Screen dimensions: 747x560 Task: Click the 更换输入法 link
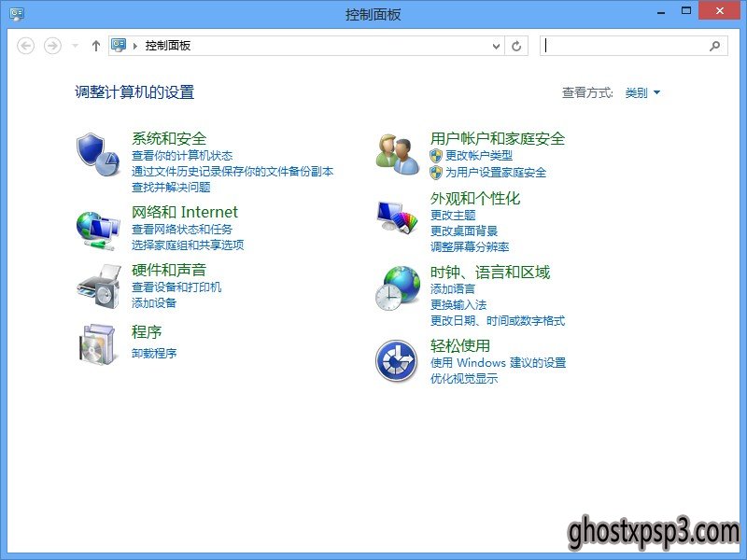458,305
